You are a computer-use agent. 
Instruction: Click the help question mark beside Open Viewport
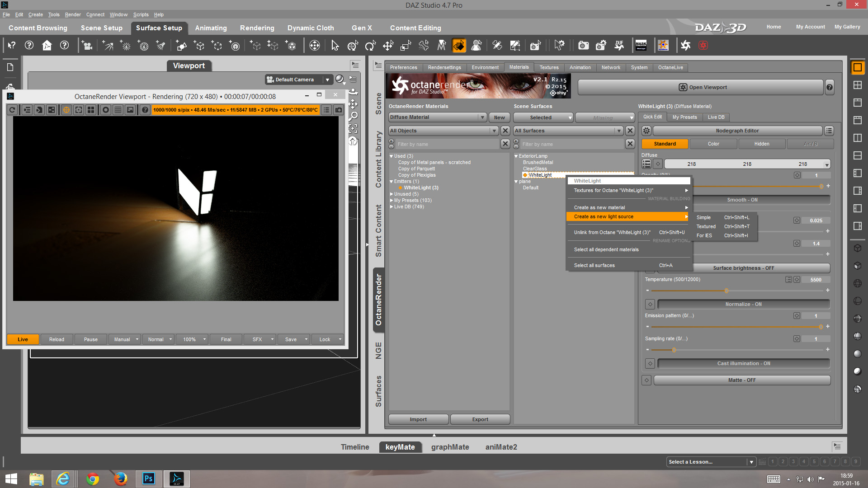coord(830,87)
